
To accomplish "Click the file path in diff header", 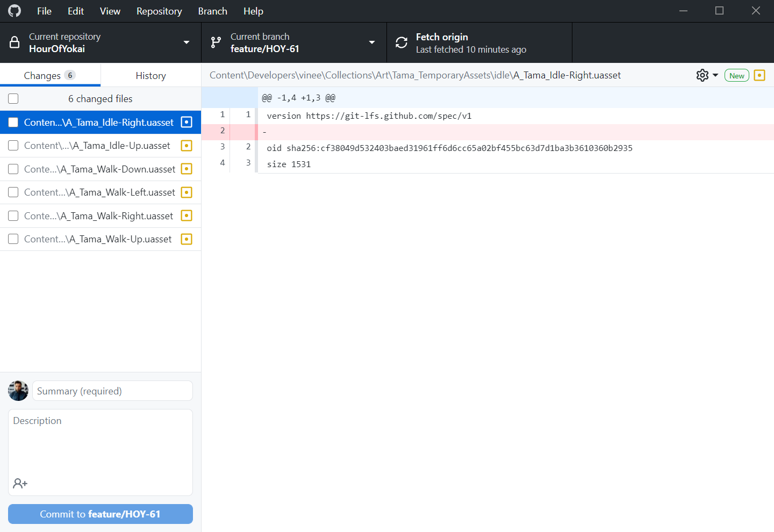I will tap(415, 75).
